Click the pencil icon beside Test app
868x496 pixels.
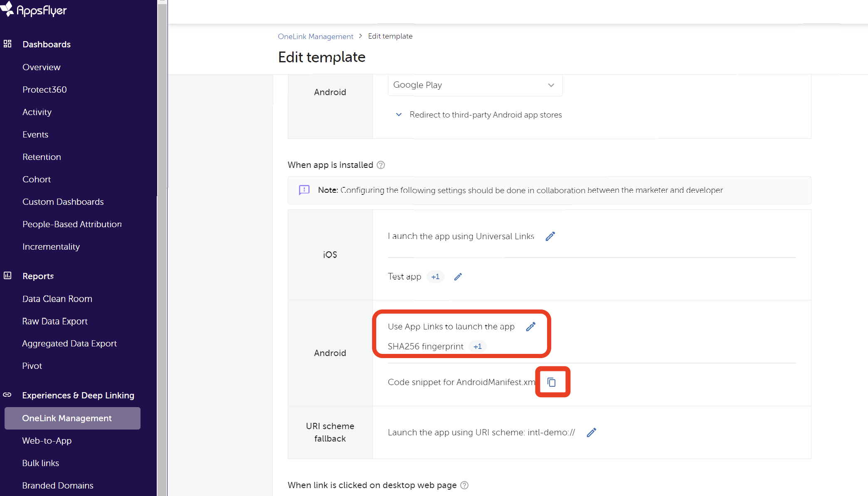(458, 277)
